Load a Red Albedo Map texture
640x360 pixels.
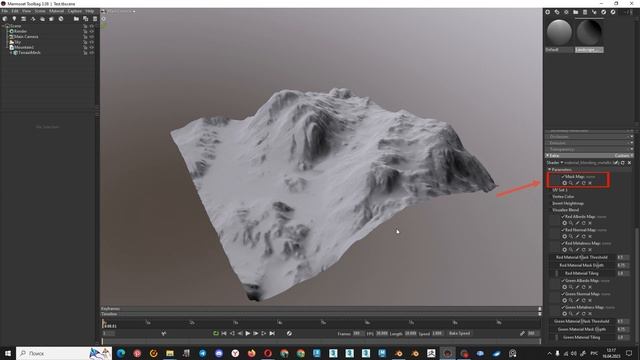coord(565,223)
